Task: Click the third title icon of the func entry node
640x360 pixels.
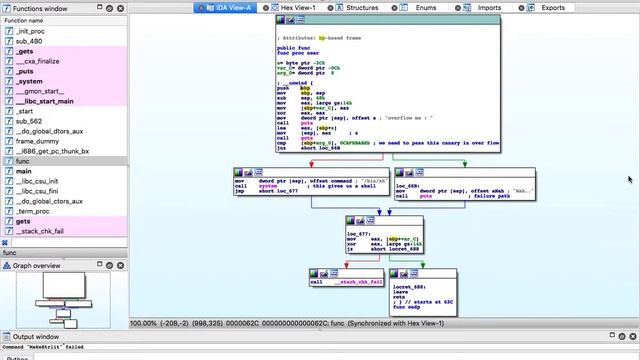Action: (300, 20)
